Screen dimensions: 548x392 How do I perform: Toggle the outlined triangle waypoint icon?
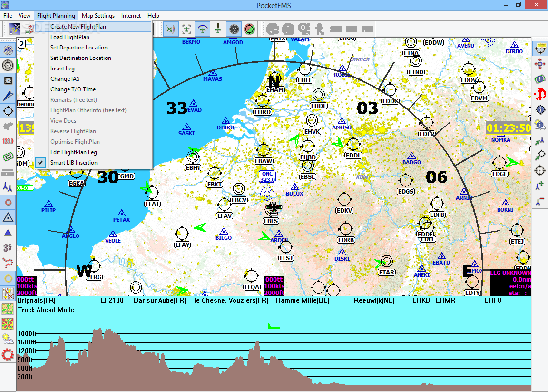(8, 217)
